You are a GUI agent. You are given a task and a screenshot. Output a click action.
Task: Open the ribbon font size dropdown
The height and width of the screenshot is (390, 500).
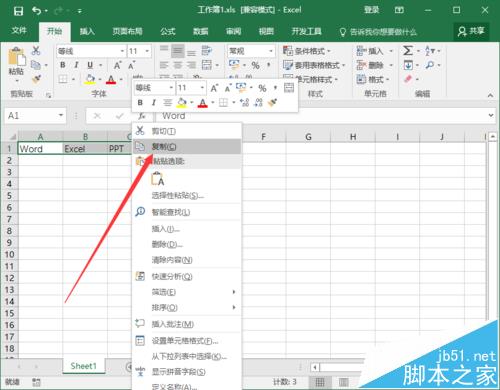click(147, 51)
